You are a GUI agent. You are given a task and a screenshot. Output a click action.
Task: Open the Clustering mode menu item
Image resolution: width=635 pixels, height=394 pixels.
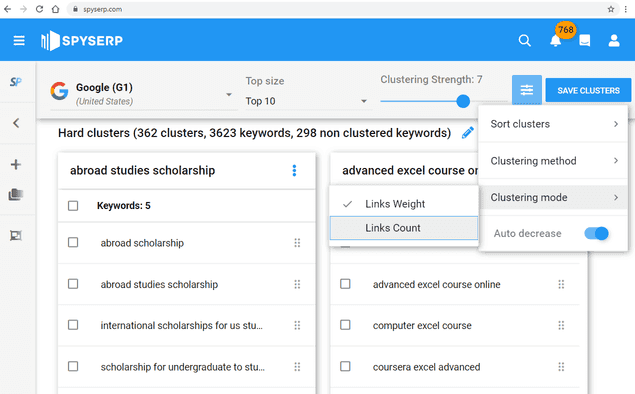[553, 198]
